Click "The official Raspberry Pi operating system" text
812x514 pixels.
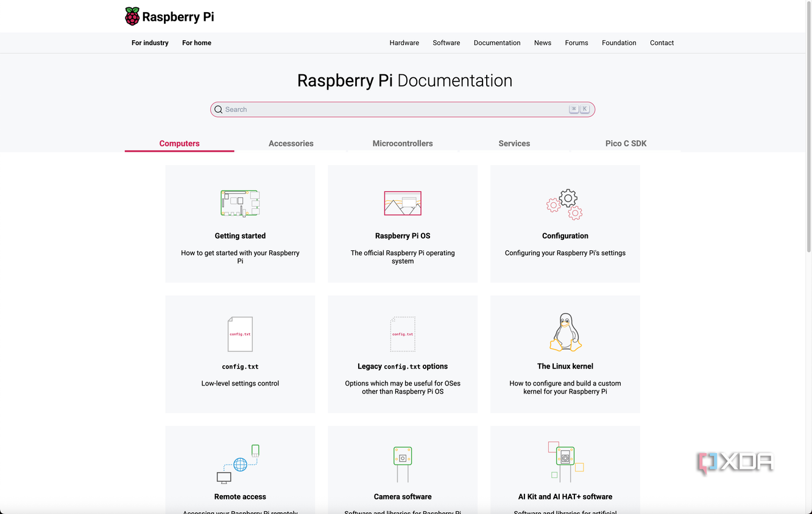click(403, 257)
